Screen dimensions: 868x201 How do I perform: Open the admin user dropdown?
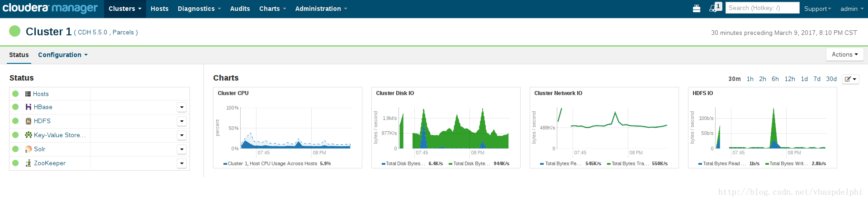[851, 9]
